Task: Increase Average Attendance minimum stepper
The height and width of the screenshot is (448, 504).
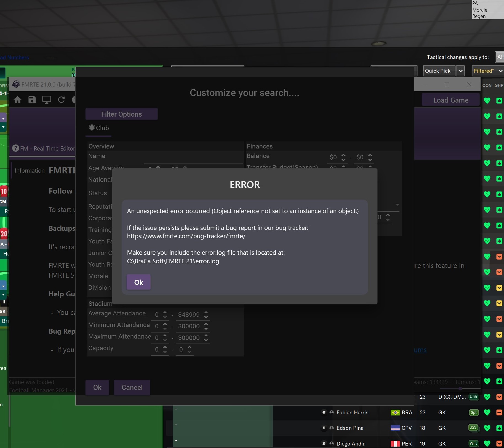Action: point(165,312)
